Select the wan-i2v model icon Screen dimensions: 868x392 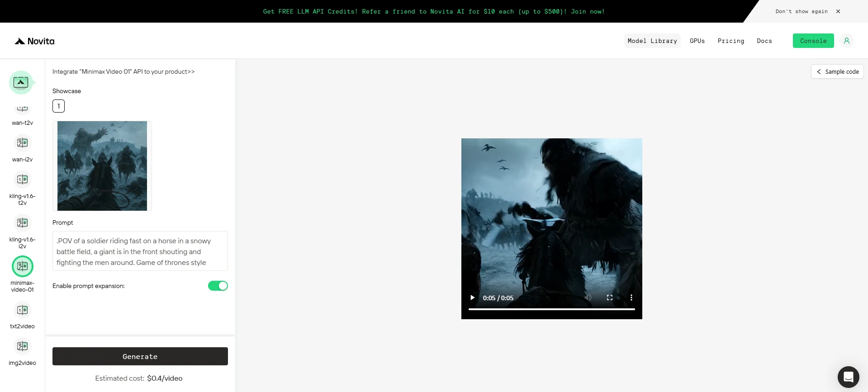point(22,143)
